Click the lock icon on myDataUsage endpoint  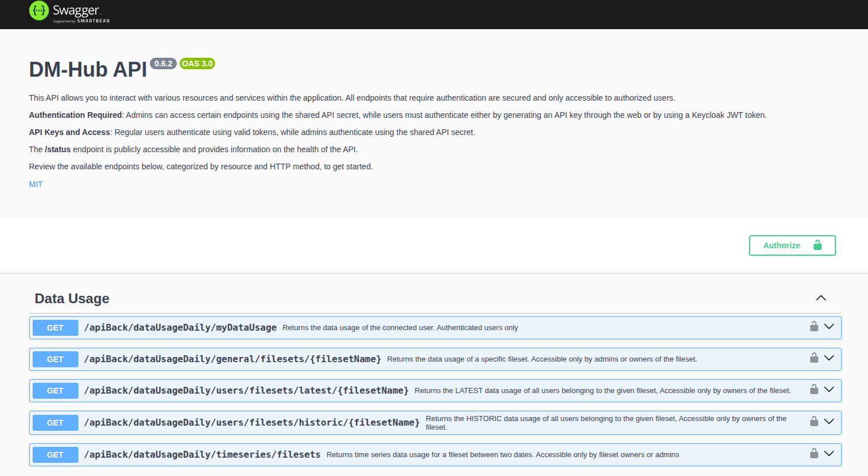pyautogui.click(x=814, y=327)
